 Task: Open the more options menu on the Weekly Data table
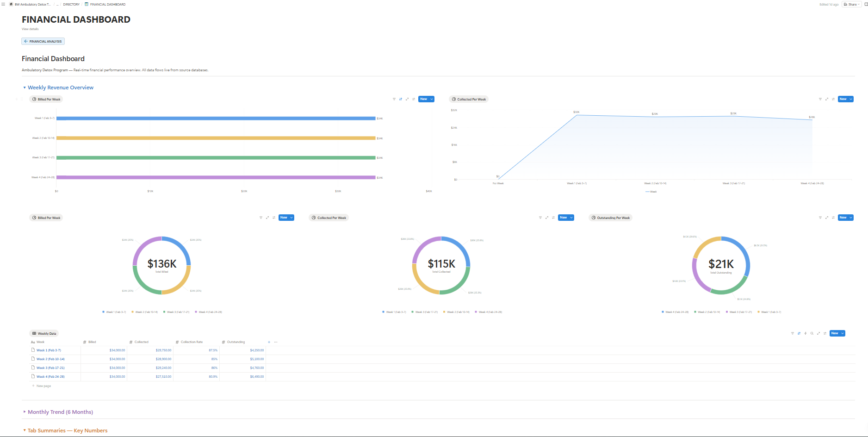[276, 342]
